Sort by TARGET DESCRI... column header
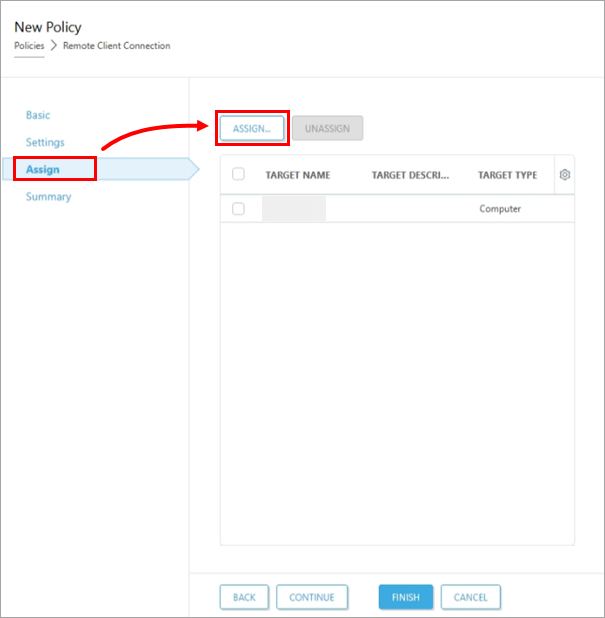Image resolution: width=605 pixels, height=618 pixels. tap(410, 175)
